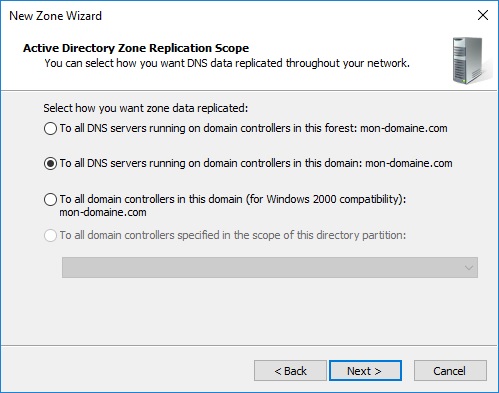Click the "Select how you want zone data replicated" label
Image resolution: width=499 pixels, height=393 pixels.
146,108
